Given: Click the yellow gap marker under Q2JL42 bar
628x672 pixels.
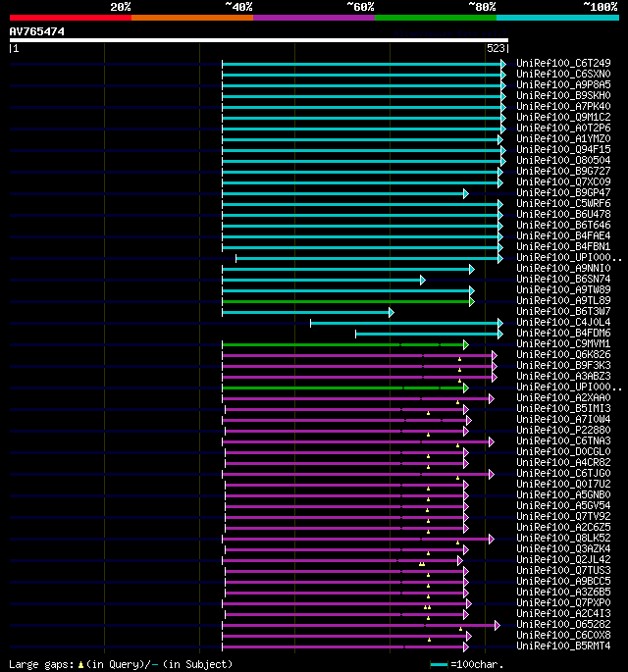Looking at the screenshot, I should [x=422, y=564].
